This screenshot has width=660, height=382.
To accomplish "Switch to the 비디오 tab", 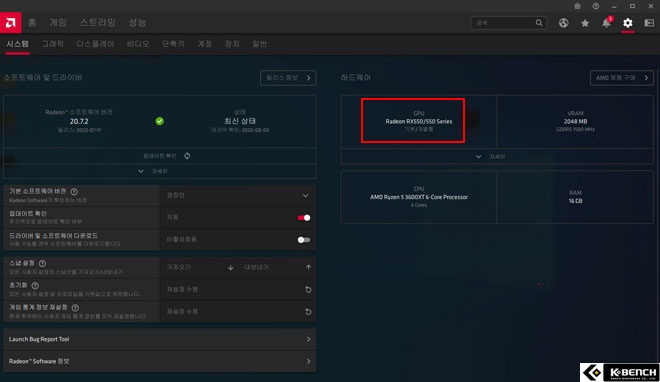I will pos(138,44).
